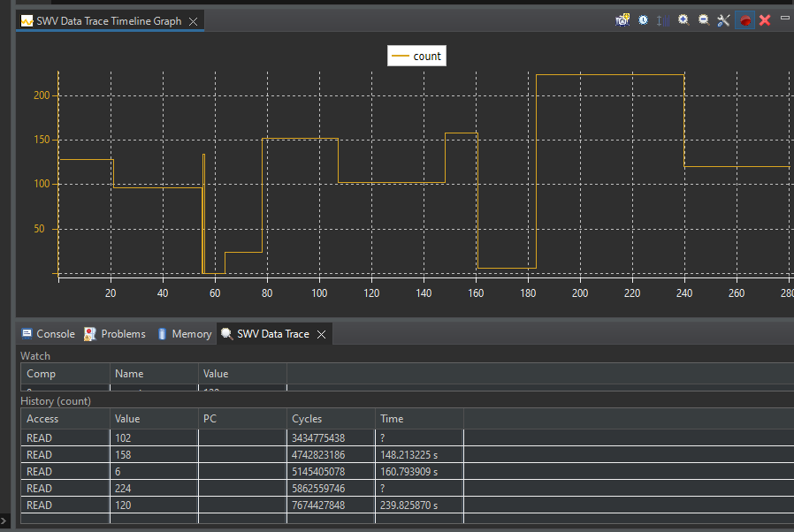
Task: Click the adjust Y-axis range icon
Action: coord(663,20)
